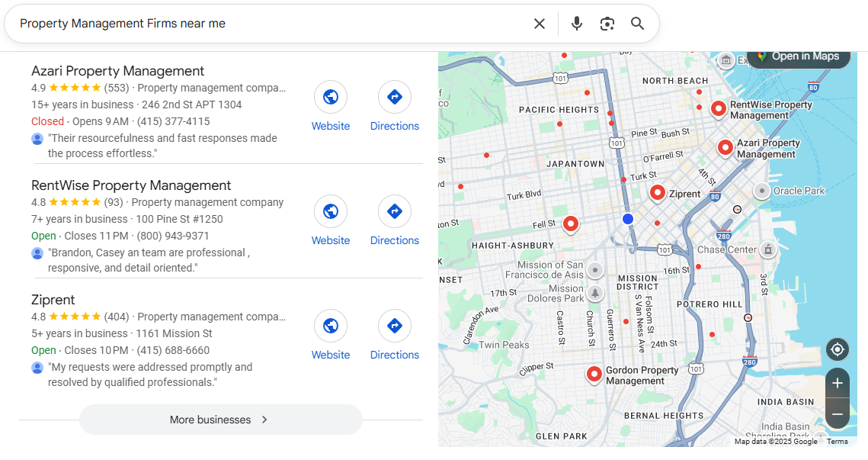868x460 pixels.
Task: Open Azari Property Management website icon
Action: [x=331, y=97]
